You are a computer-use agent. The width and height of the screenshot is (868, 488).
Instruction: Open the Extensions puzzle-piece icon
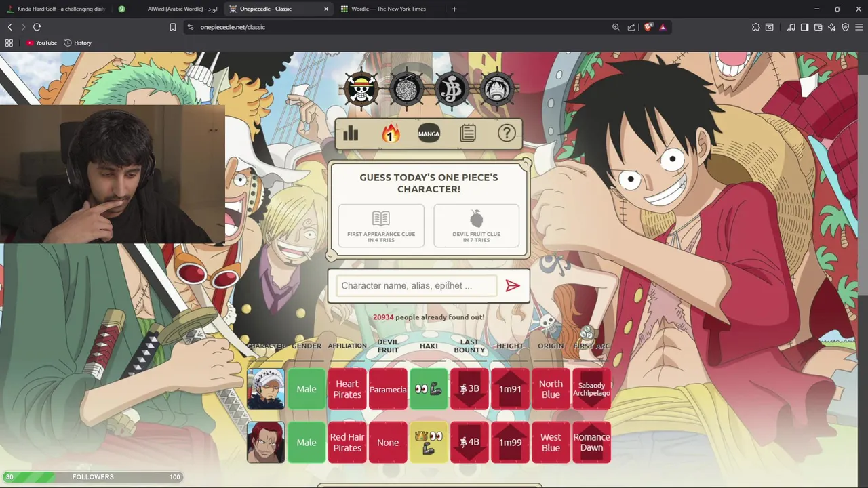pyautogui.click(x=756, y=27)
